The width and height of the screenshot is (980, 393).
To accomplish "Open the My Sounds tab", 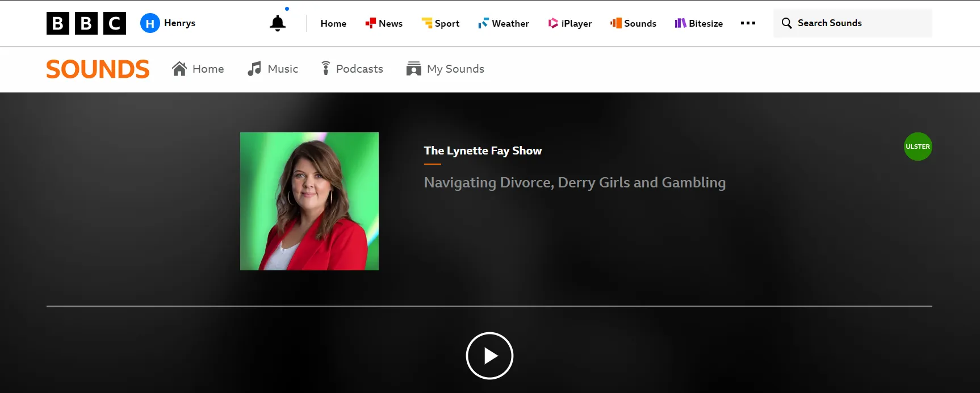I will (x=445, y=69).
